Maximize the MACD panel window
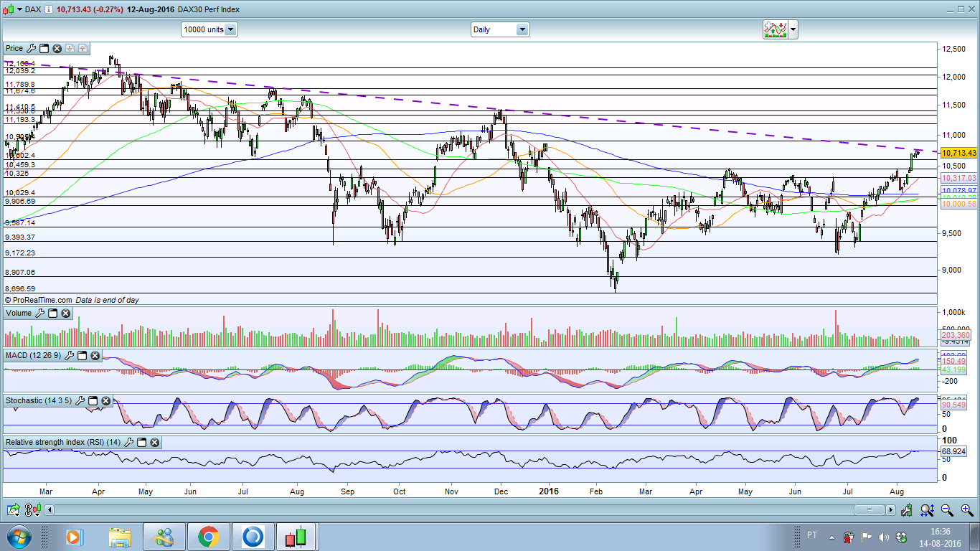The width and height of the screenshot is (980, 551). (82, 356)
